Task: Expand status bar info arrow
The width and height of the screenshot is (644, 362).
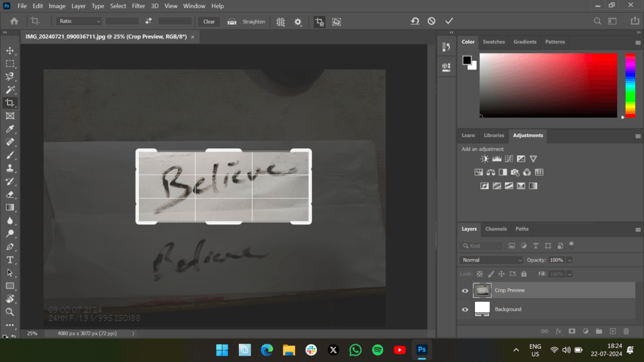Action: (x=133, y=334)
